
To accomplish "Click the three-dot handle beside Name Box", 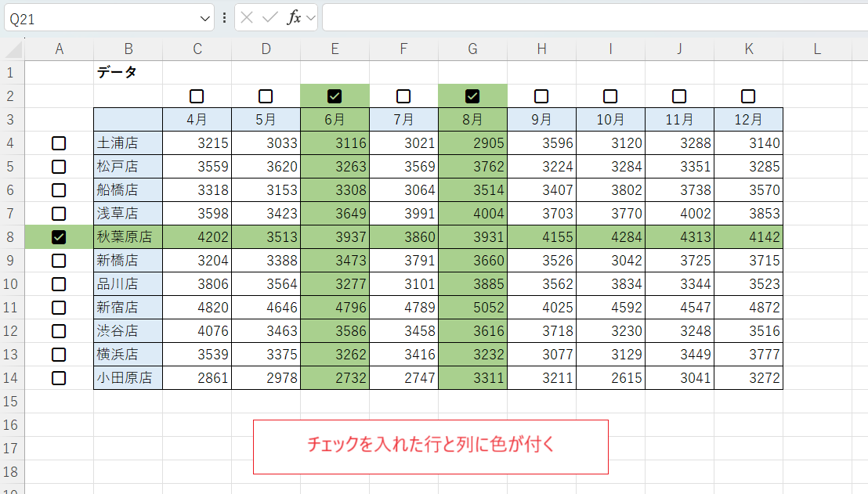I will (224, 18).
